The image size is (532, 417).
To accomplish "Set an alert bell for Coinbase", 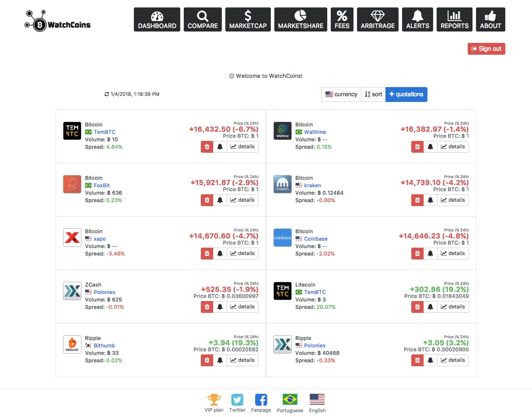I will (x=430, y=254).
